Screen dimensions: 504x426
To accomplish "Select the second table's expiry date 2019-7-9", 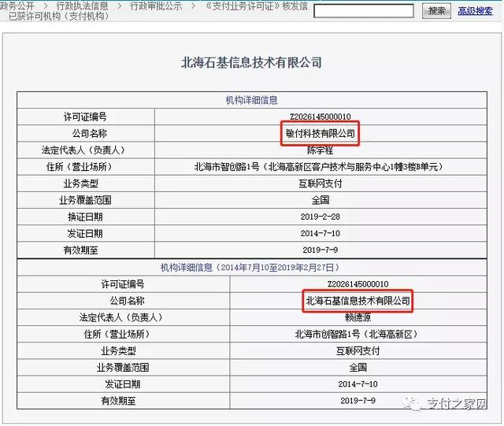I will pyautogui.click(x=358, y=401).
